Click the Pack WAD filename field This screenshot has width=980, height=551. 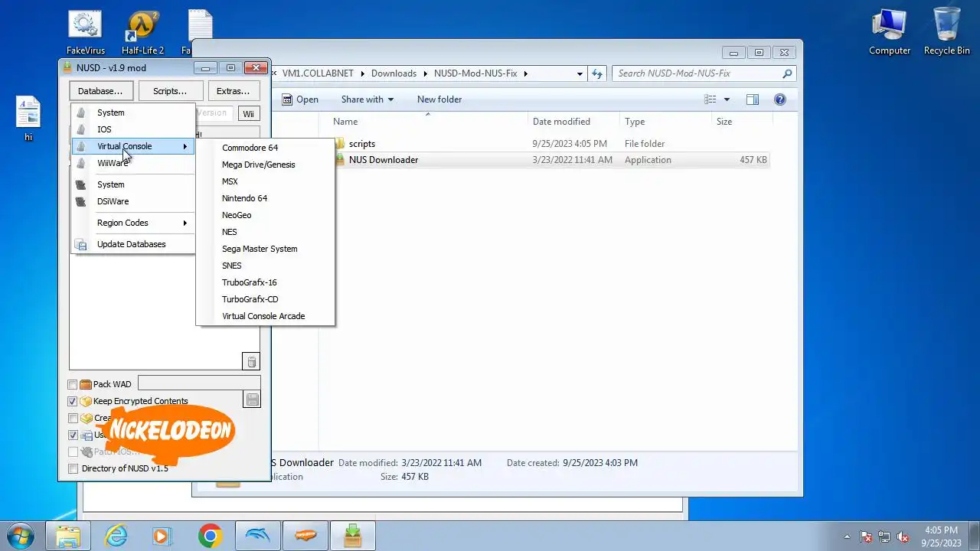coord(199,383)
